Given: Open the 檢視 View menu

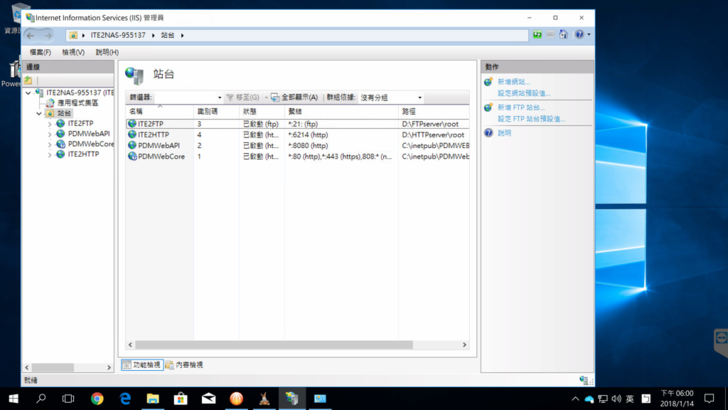Looking at the screenshot, I should [73, 52].
